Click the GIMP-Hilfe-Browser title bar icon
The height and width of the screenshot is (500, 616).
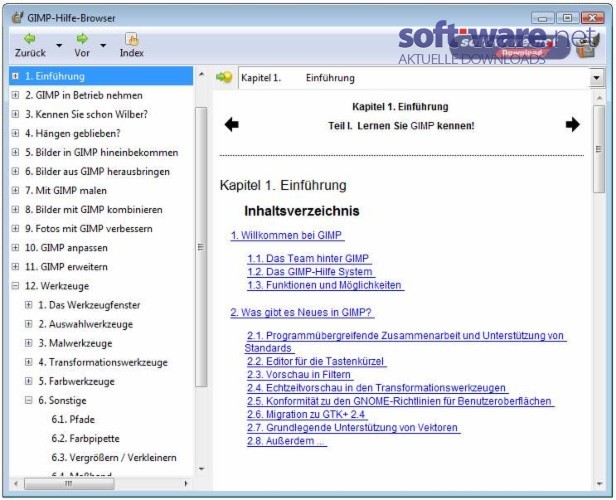[17, 18]
